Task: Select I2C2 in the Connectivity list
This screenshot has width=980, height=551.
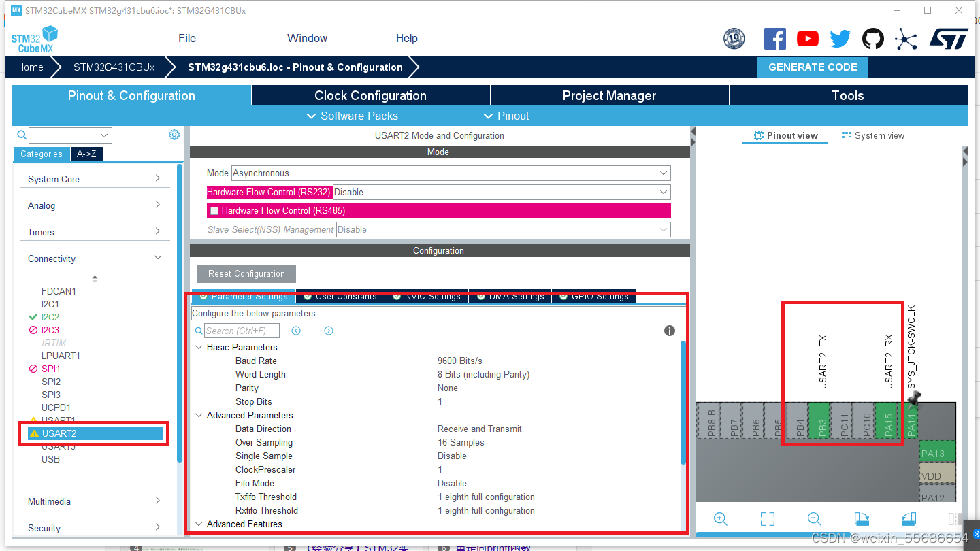Action: pyautogui.click(x=50, y=317)
